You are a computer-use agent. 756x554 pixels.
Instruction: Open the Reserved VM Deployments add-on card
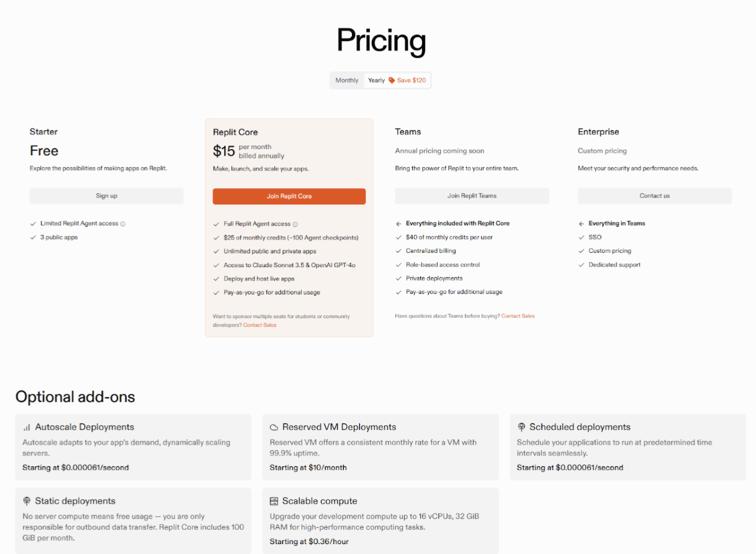click(x=380, y=447)
